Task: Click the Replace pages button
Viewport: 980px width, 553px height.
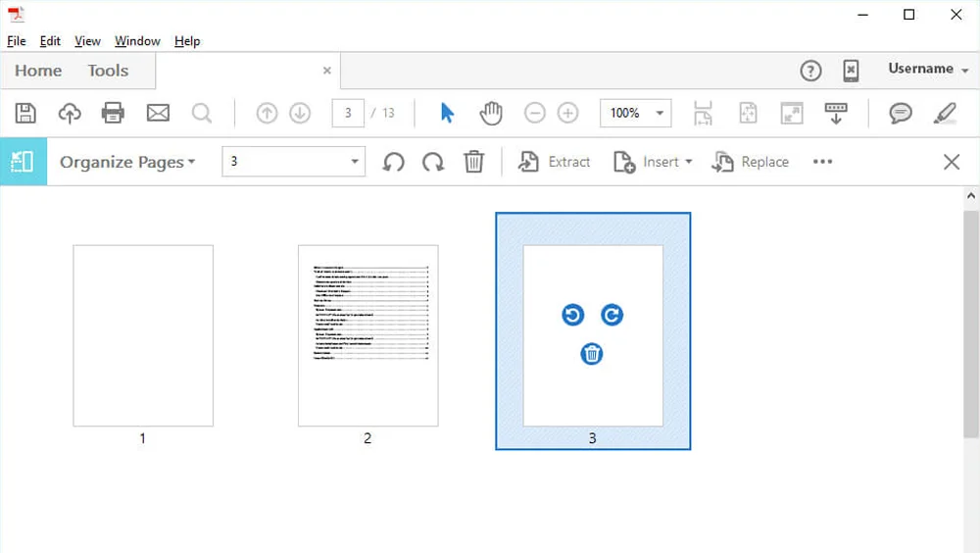Action: tap(751, 162)
